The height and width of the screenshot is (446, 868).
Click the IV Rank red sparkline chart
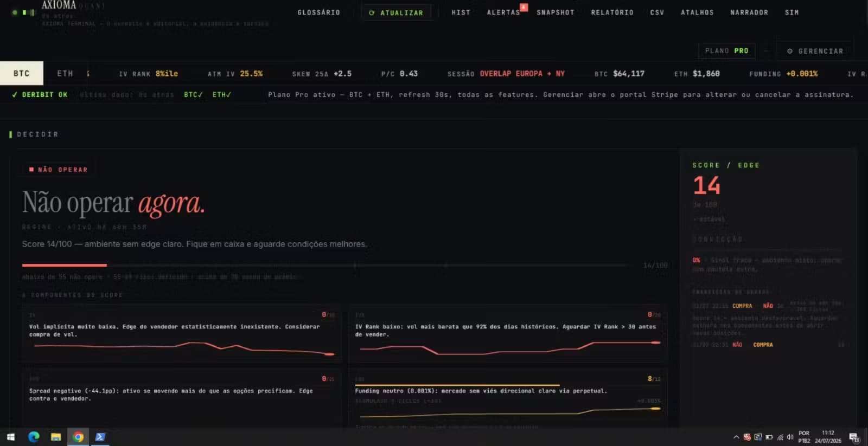click(x=510, y=348)
